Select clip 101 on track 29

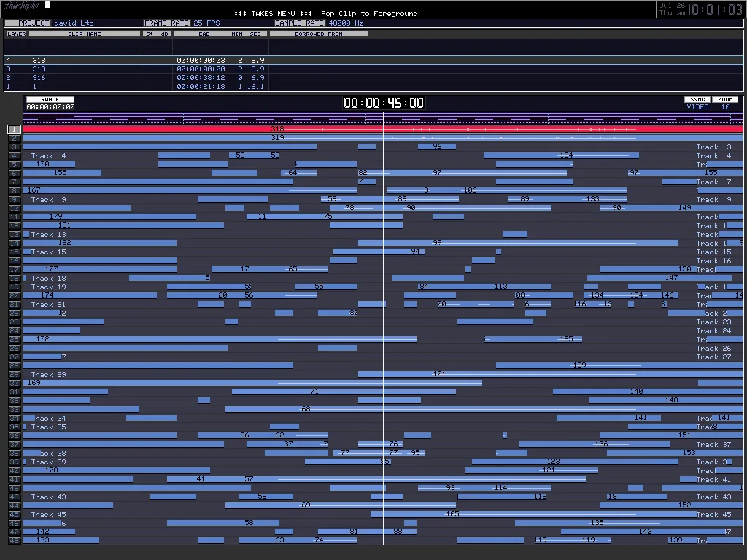tap(551, 374)
